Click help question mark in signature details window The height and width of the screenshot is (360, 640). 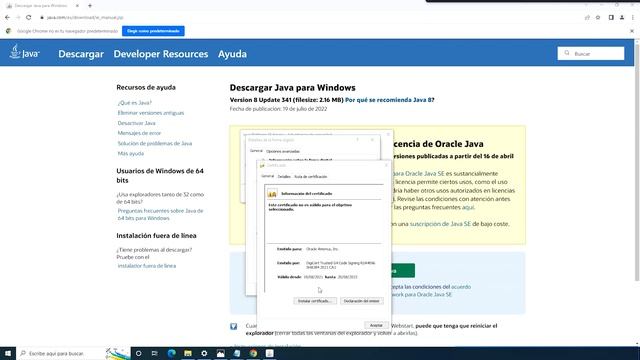pyautogui.click(x=358, y=140)
